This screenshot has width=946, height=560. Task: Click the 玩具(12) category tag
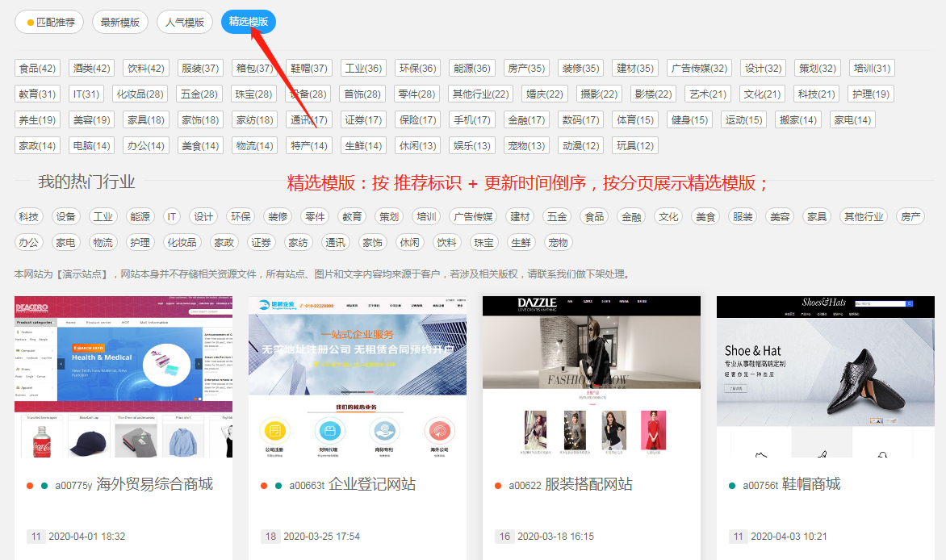tap(635, 146)
